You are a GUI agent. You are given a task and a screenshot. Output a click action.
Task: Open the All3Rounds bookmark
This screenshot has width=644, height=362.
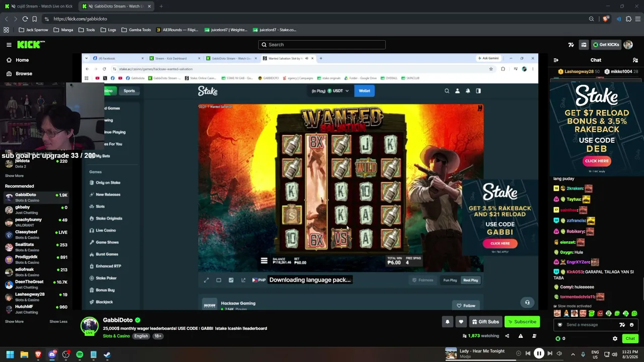point(178,30)
